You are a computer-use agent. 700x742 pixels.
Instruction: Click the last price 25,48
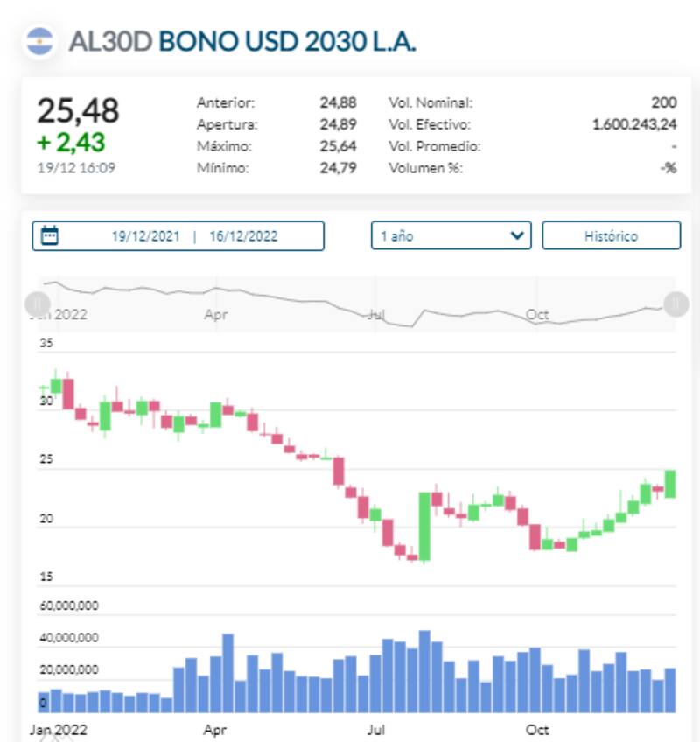pos(78,111)
